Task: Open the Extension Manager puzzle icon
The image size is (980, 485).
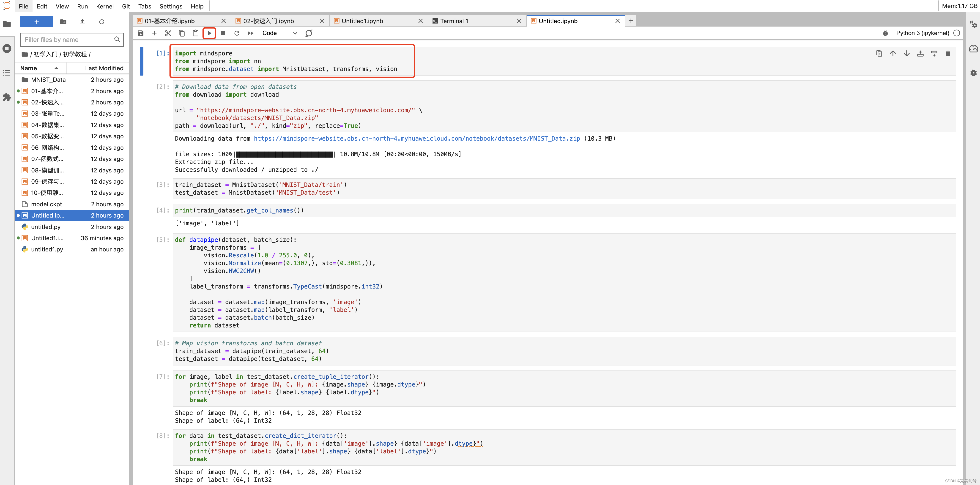Action: (7, 97)
